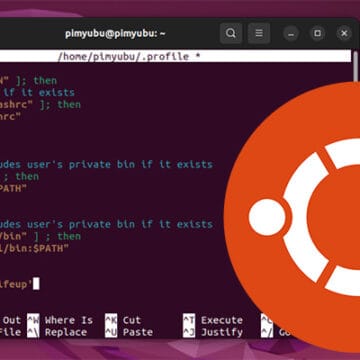Maximize the terminal window
The height and width of the screenshot is (360, 360).
pyautogui.click(x=318, y=33)
